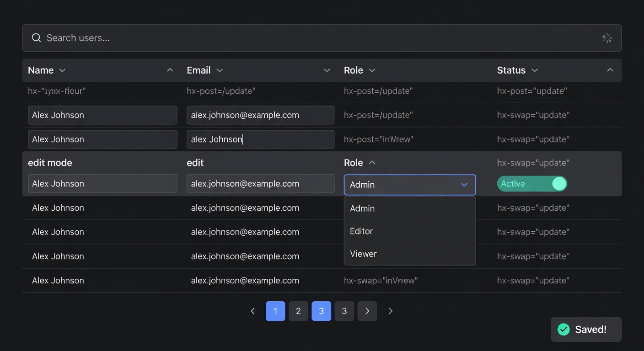
Task: Click the email input containing 'alex Johnson'
Action: coord(260,139)
